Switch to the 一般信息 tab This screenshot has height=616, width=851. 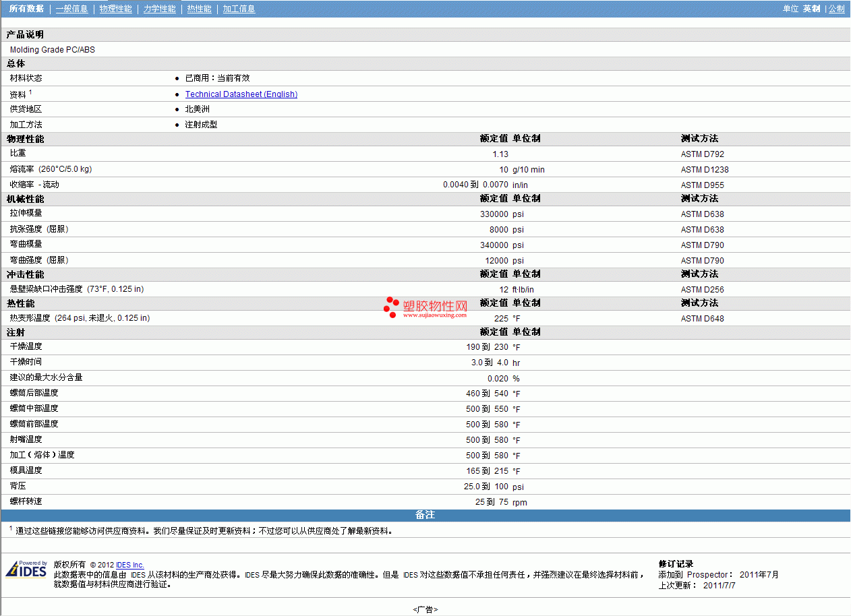point(71,9)
